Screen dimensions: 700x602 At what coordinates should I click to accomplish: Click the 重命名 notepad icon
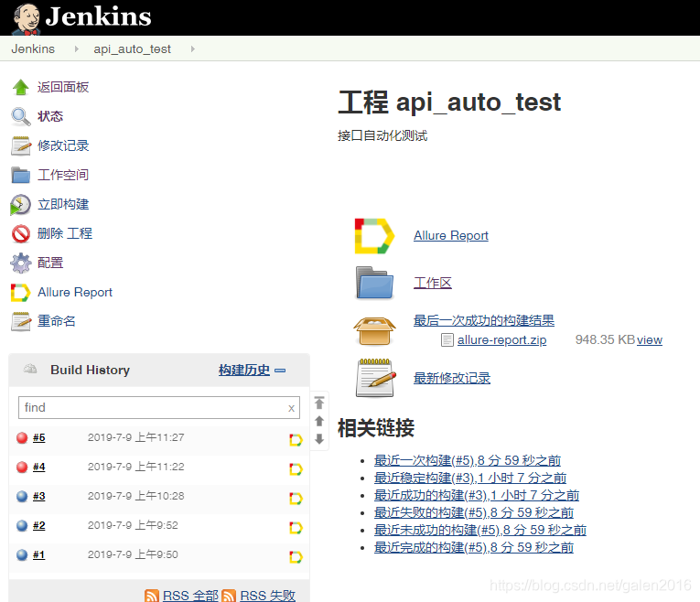point(20,321)
